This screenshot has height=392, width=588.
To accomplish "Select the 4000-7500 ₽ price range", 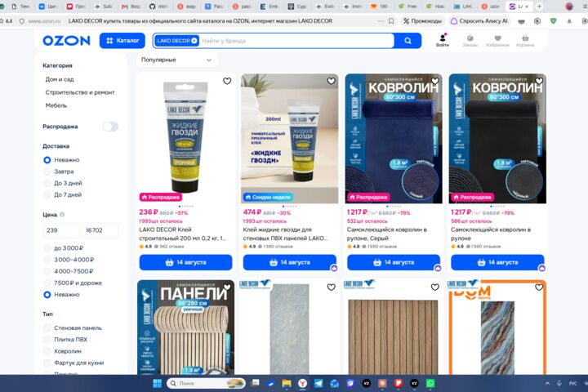I will click(x=47, y=271).
